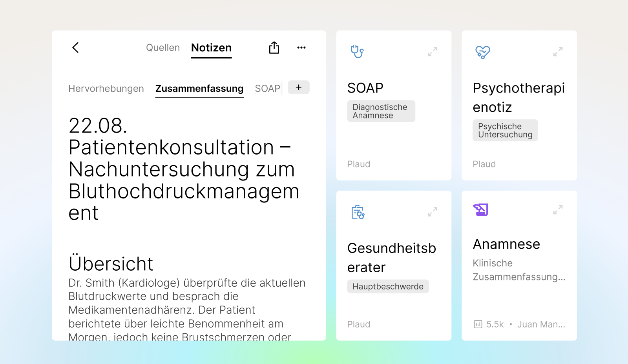This screenshot has height=364, width=628.
Task: Click the Psychotherapienotiz heart icon
Action: click(482, 52)
